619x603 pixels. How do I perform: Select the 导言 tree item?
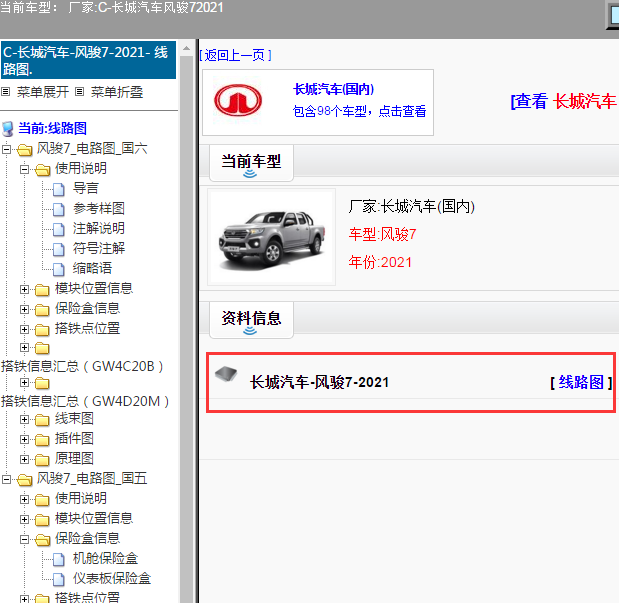tap(85, 188)
